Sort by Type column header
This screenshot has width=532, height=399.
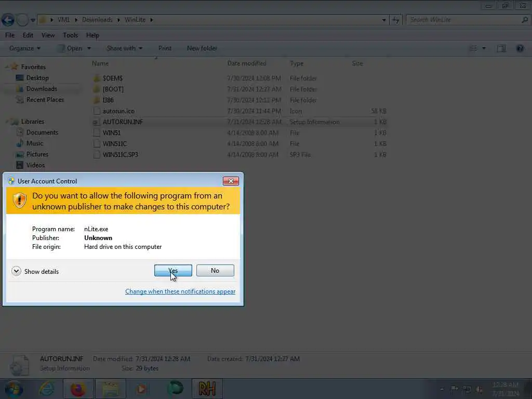point(297,63)
